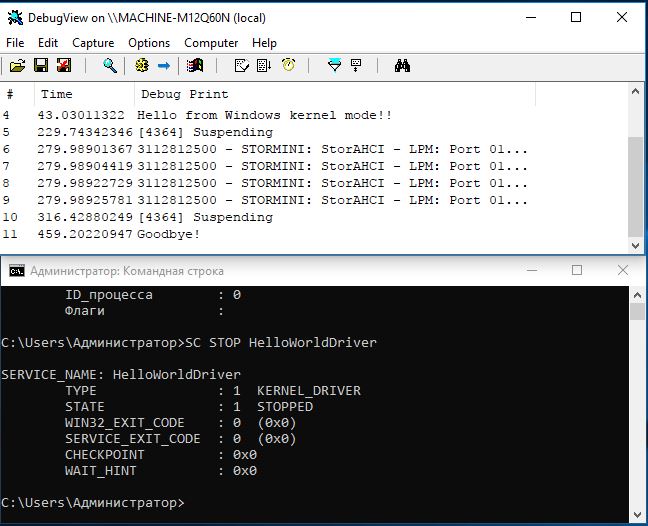Click the Clear display toolbar icon
648x526 pixels.
point(242,65)
